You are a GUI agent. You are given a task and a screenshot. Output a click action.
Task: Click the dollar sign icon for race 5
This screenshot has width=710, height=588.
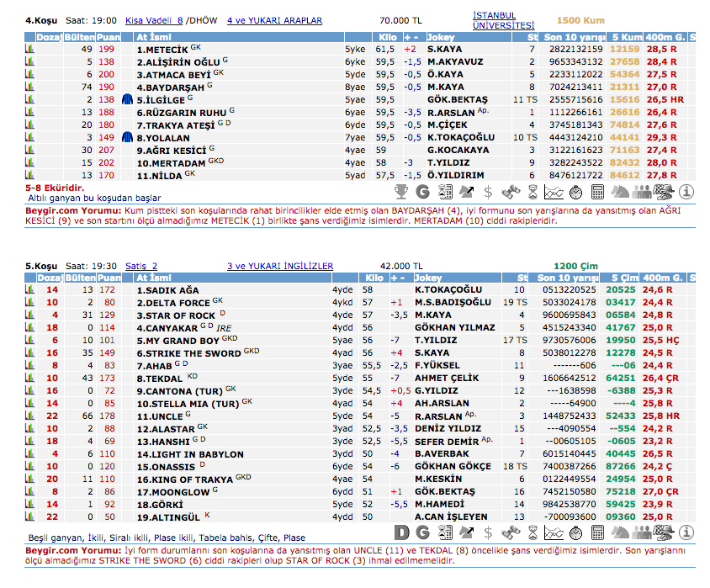click(490, 532)
